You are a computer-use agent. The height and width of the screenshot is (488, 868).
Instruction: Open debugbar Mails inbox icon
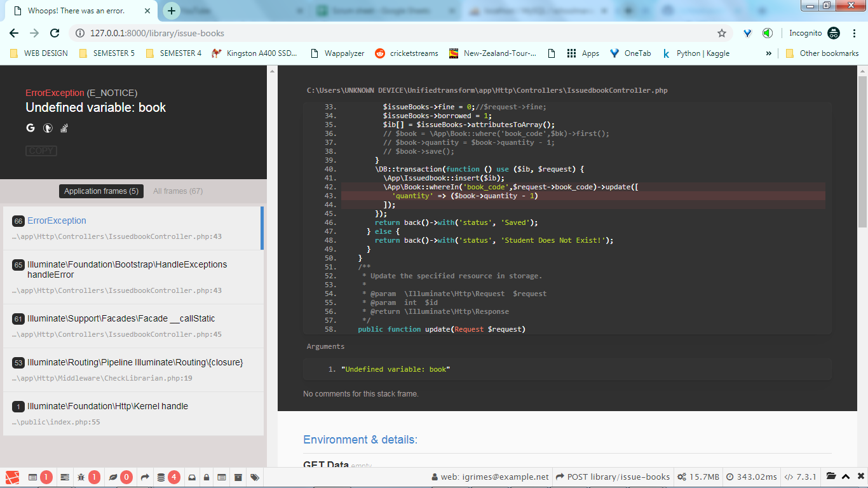pos(192,477)
